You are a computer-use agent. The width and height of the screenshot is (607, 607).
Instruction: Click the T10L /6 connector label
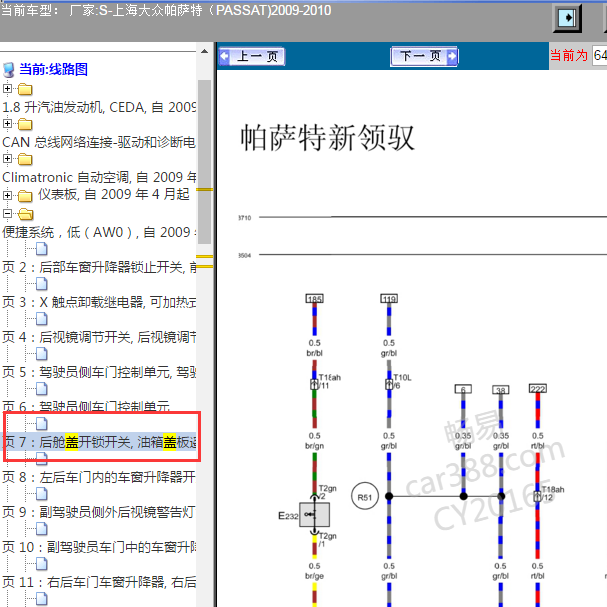[x=402, y=381]
